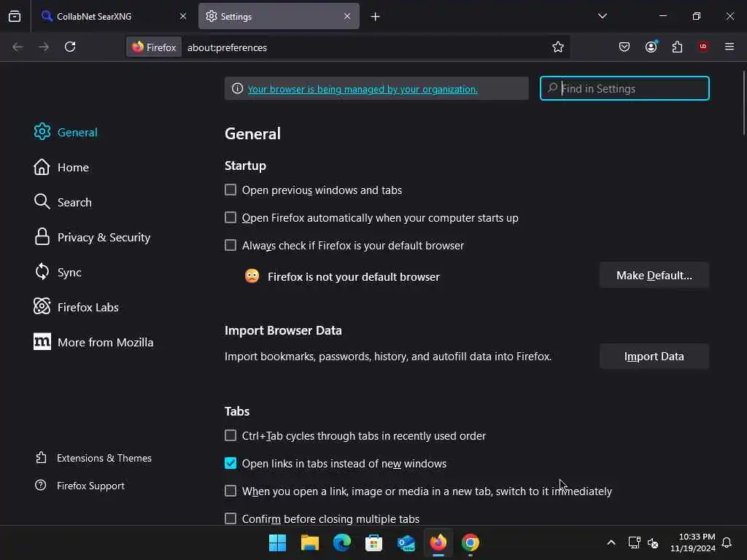The width and height of the screenshot is (747, 560).
Task: Open a new tab with plus button
Action: click(376, 17)
